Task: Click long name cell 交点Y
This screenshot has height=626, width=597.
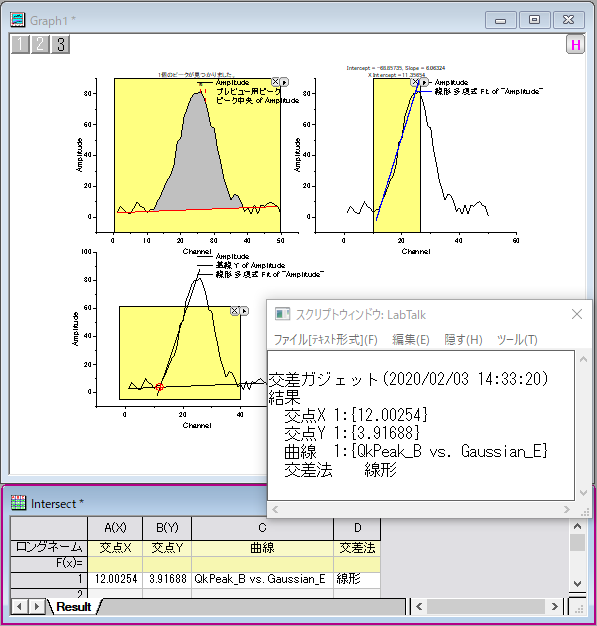Action: (x=167, y=548)
